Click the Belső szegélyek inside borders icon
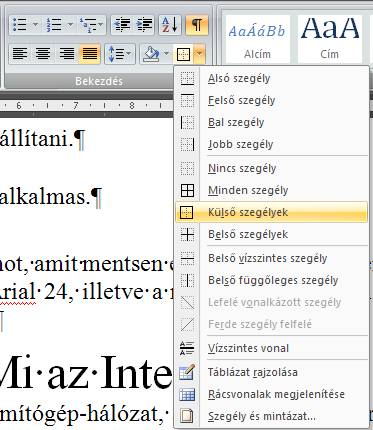The width and height of the screenshot is (373, 430). 187,235
